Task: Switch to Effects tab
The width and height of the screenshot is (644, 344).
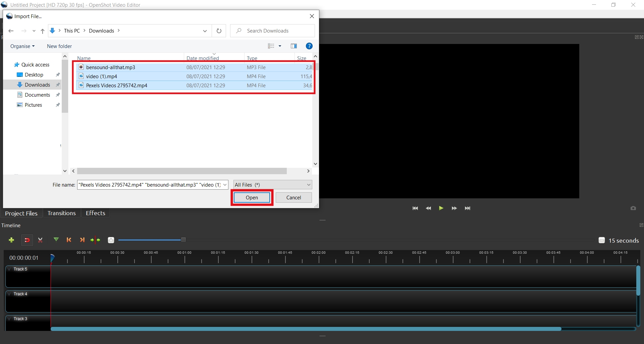Action: pyautogui.click(x=96, y=213)
